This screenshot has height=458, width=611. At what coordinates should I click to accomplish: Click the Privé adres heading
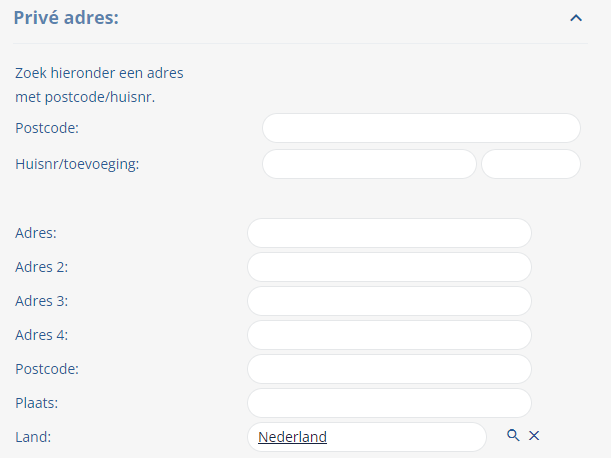click(x=66, y=18)
